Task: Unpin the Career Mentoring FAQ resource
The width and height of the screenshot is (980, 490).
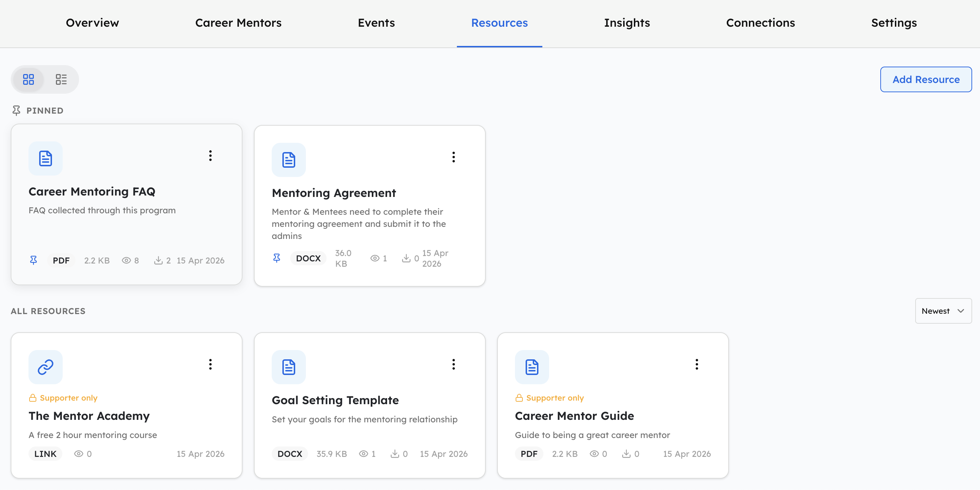Action: point(33,260)
